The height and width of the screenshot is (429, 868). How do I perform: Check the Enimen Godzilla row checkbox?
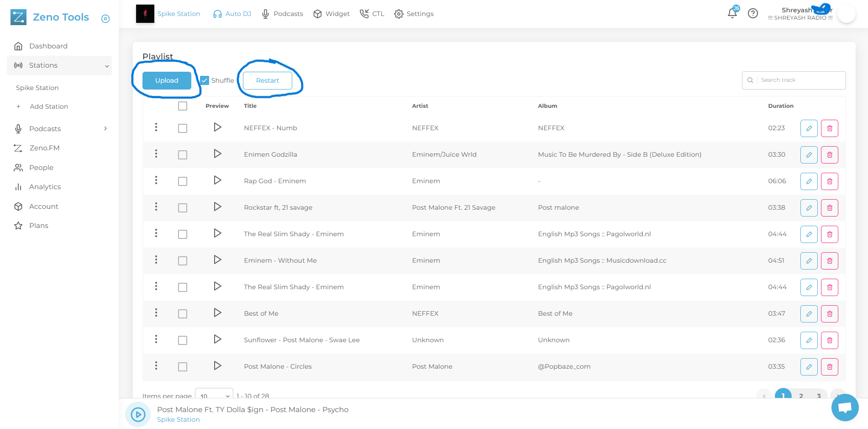point(183,155)
